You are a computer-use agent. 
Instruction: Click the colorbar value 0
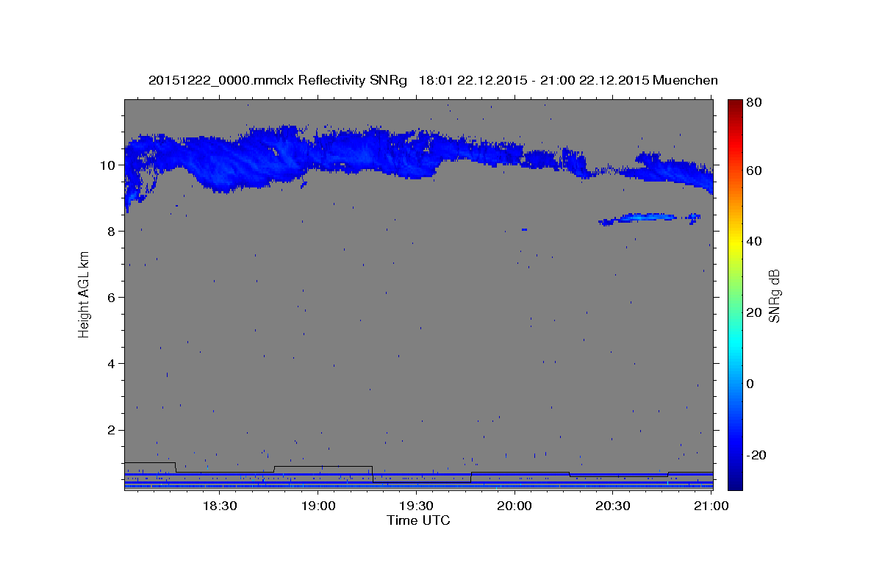pos(751,384)
